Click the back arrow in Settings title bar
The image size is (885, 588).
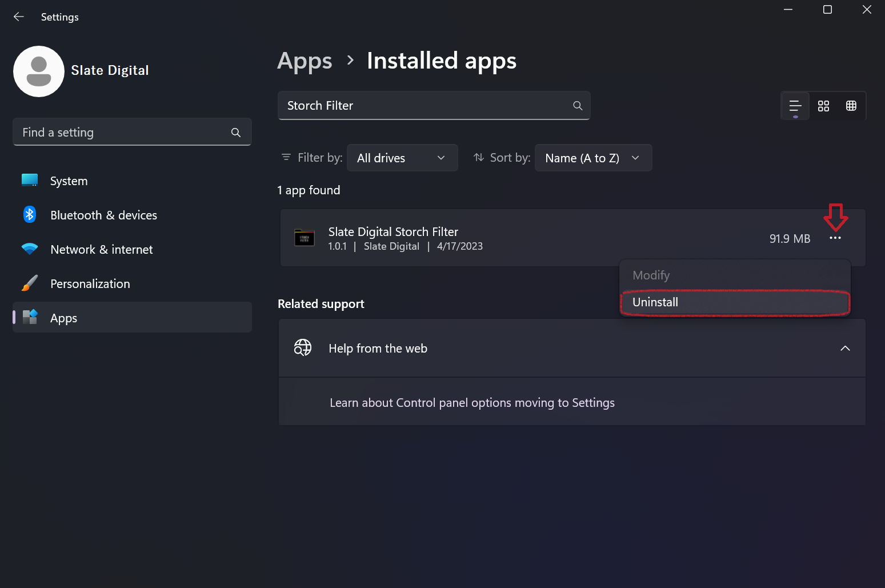[x=19, y=17]
